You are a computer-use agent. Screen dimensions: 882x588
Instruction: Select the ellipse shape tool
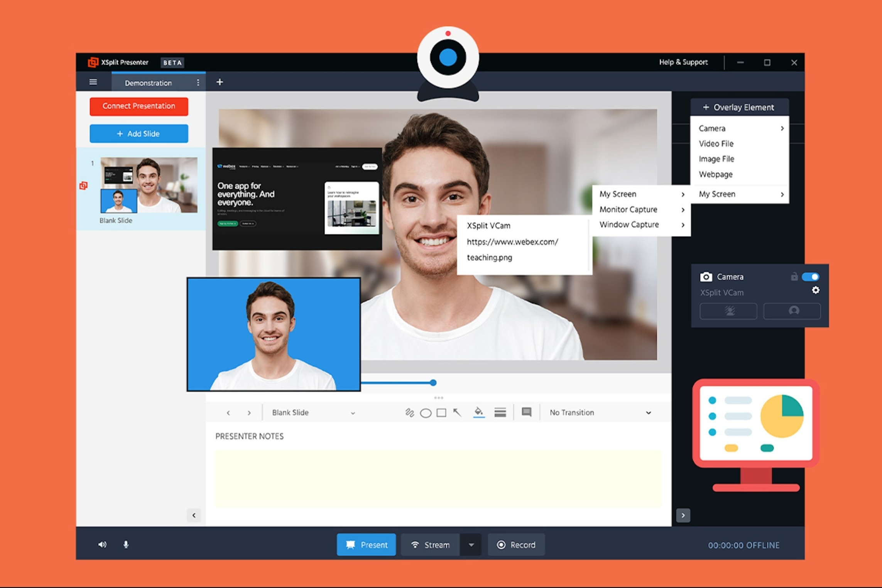tap(426, 413)
